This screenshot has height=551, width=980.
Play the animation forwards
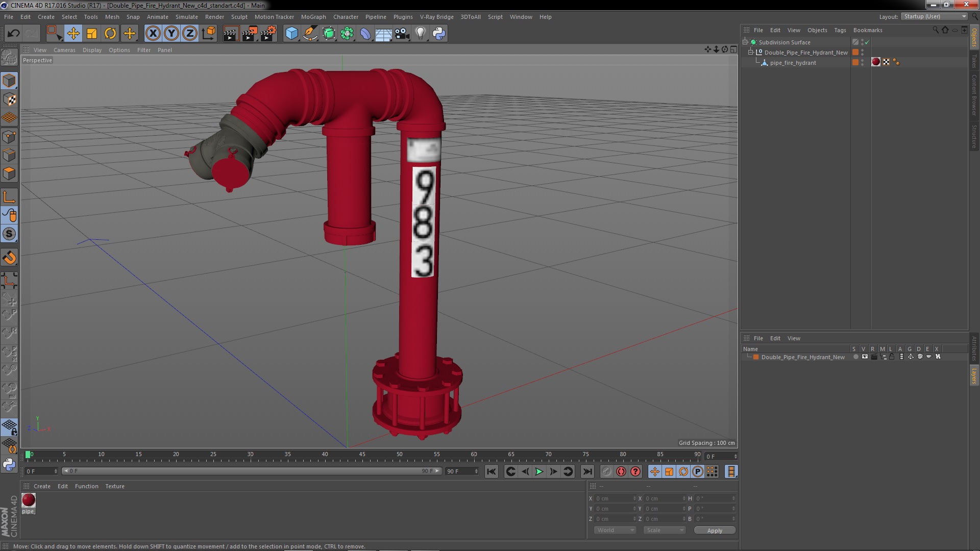(x=539, y=472)
